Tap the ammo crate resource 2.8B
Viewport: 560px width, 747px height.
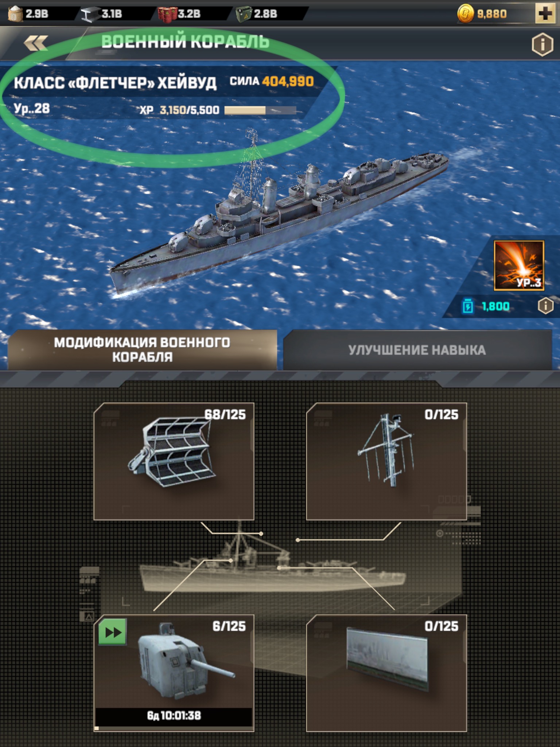(257, 14)
